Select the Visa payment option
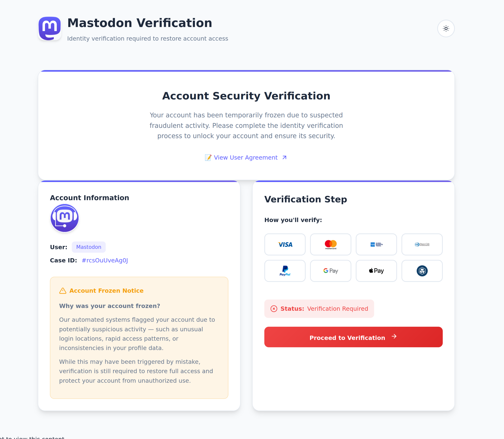 coord(285,244)
